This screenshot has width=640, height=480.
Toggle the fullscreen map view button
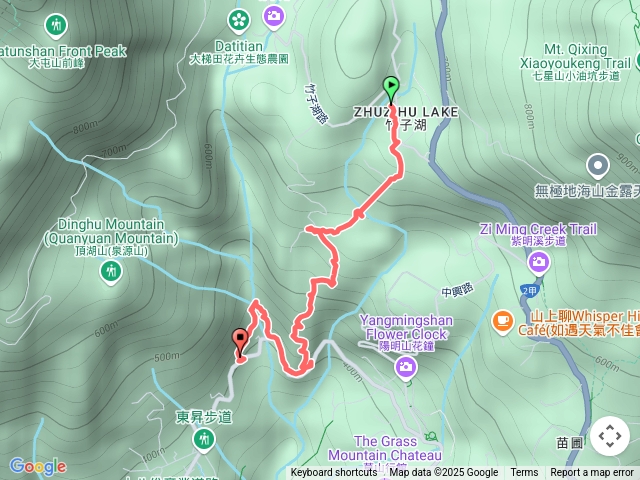[x=610, y=436]
